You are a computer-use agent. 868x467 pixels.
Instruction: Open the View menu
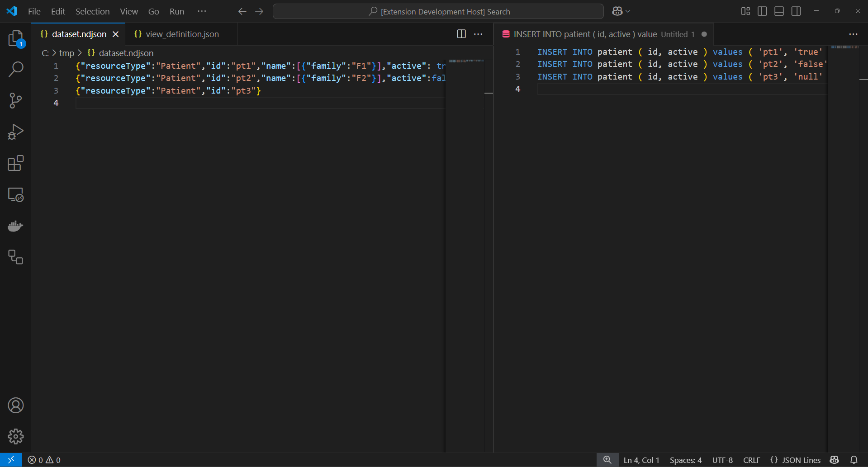click(129, 11)
